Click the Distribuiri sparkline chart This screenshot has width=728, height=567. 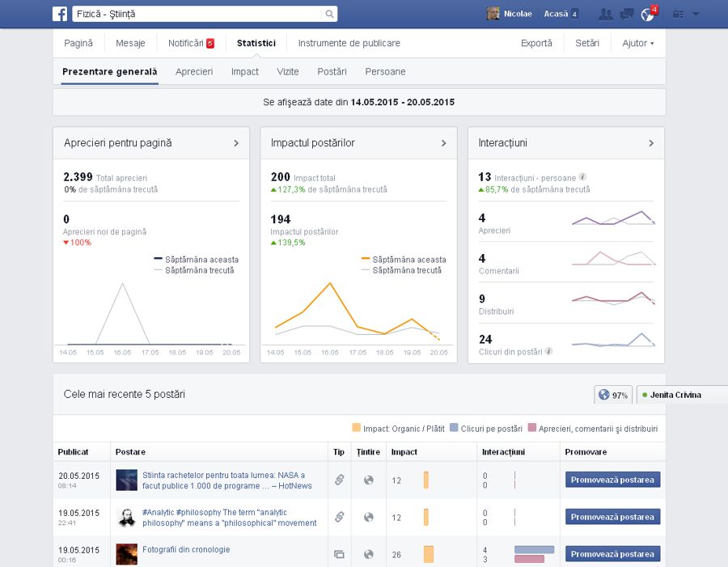613,298
